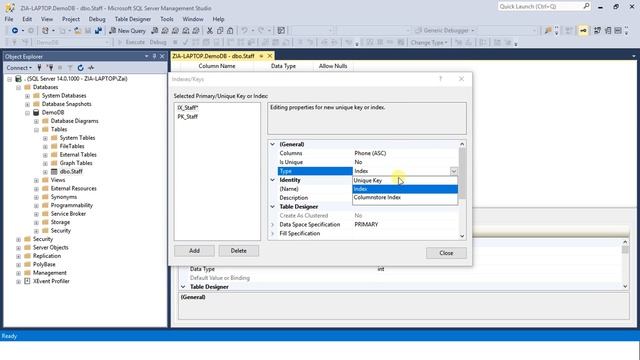Click the Activity Monitor pulse icon in Object Explorer
640x360 pixels.
tap(91, 68)
